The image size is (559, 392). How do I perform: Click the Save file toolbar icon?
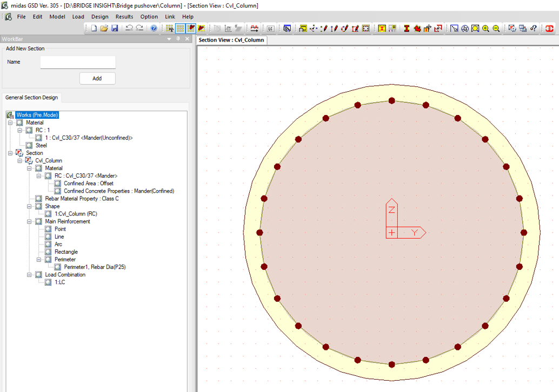point(115,28)
